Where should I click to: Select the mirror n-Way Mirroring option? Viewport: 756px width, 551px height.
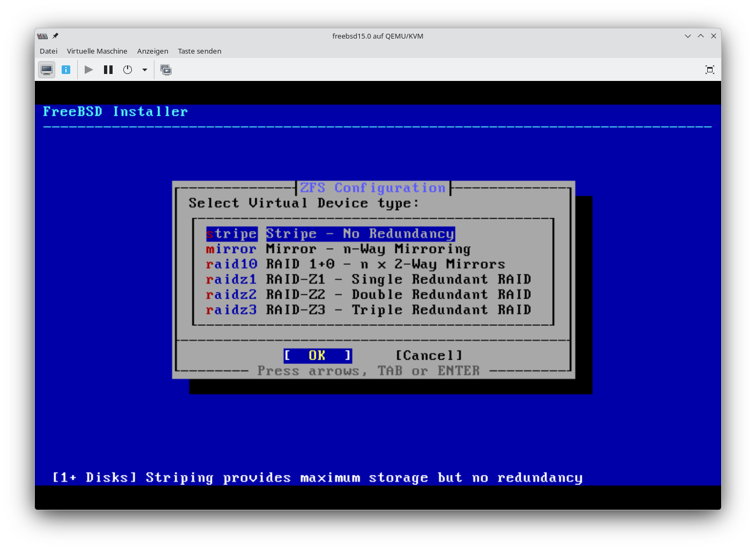[x=338, y=249]
